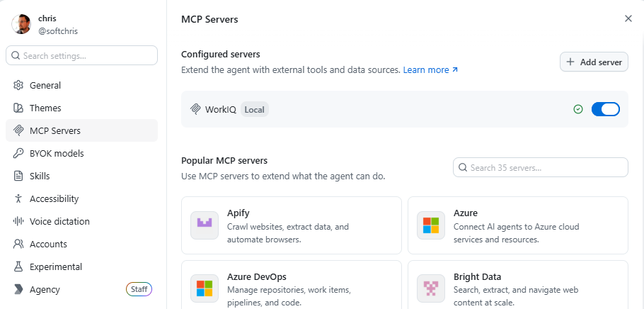Toggle the WorkIQ server switch off

coord(605,109)
